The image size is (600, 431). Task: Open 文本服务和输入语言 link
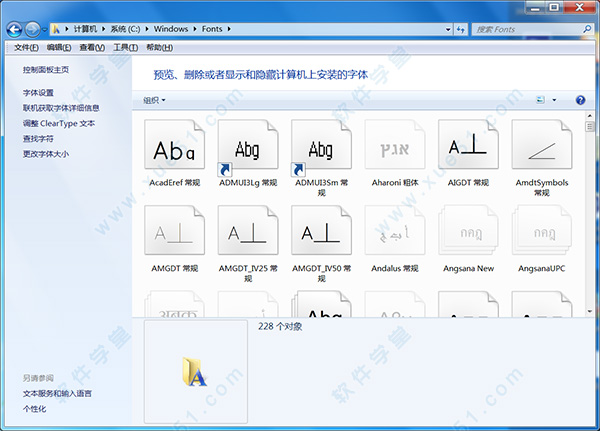[57, 393]
